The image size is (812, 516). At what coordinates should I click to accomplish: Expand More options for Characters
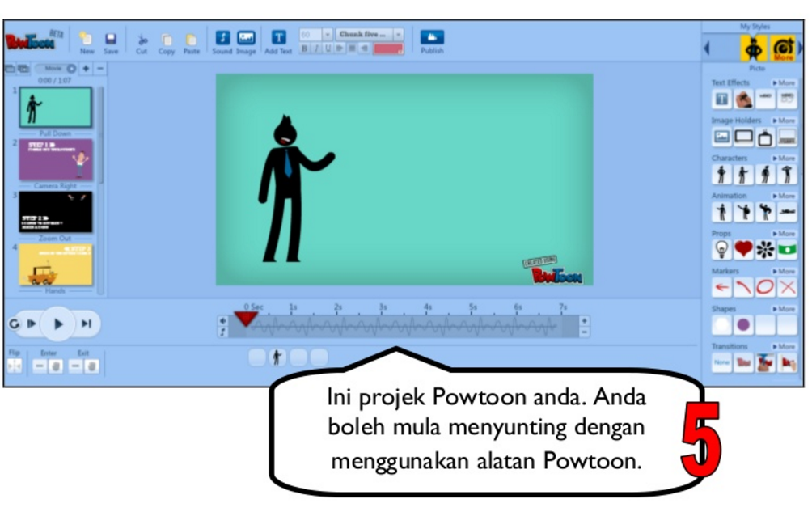(784, 159)
